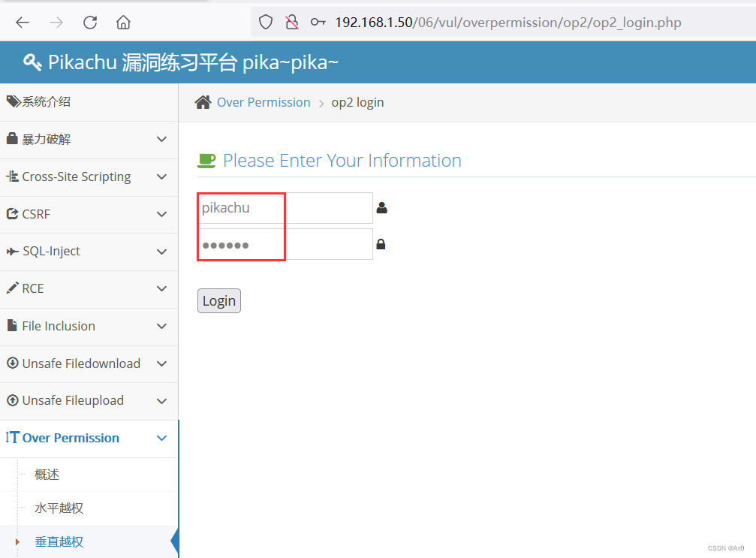Click the tag icon beside 系统介绍

pos(13,101)
